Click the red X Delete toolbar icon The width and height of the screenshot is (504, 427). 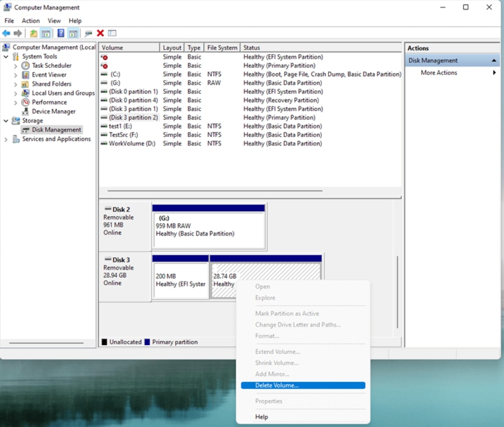pyautogui.click(x=100, y=33)
